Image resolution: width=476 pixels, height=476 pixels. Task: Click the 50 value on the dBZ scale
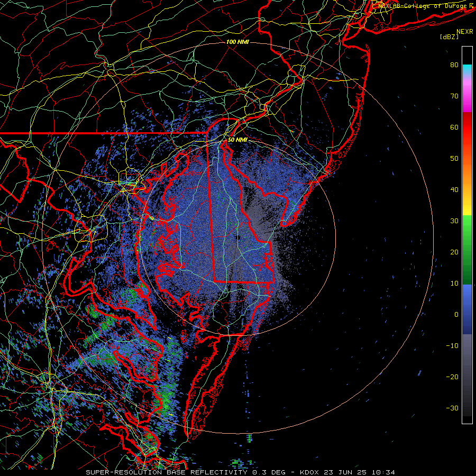click(454, 159)
